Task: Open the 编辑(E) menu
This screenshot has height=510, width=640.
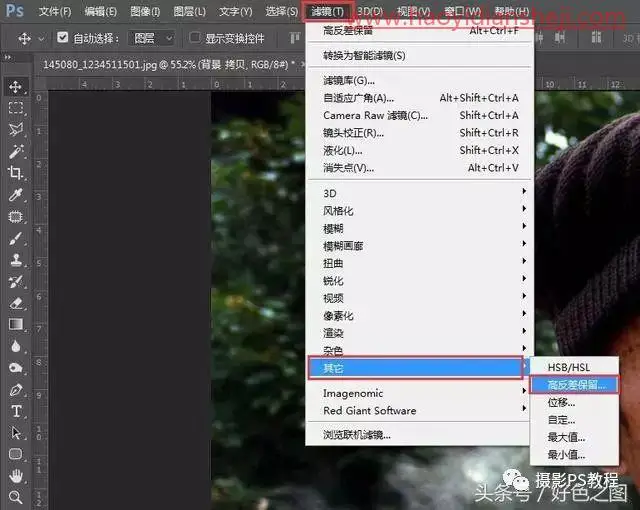Action: point(100,11)
